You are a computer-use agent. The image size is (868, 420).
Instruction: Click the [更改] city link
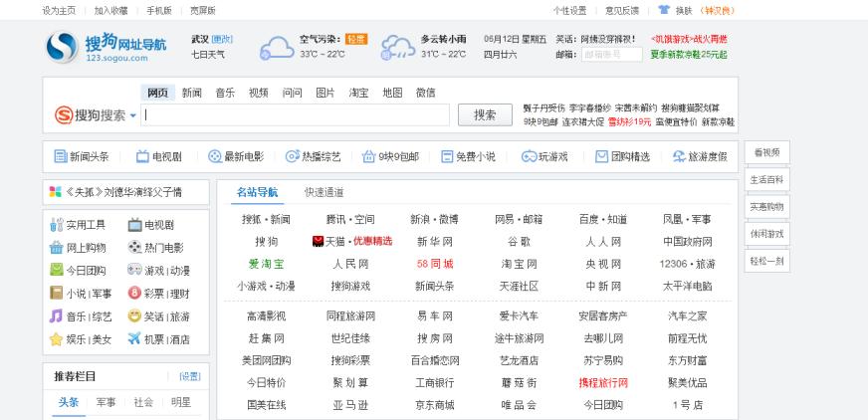coord(222,39)
